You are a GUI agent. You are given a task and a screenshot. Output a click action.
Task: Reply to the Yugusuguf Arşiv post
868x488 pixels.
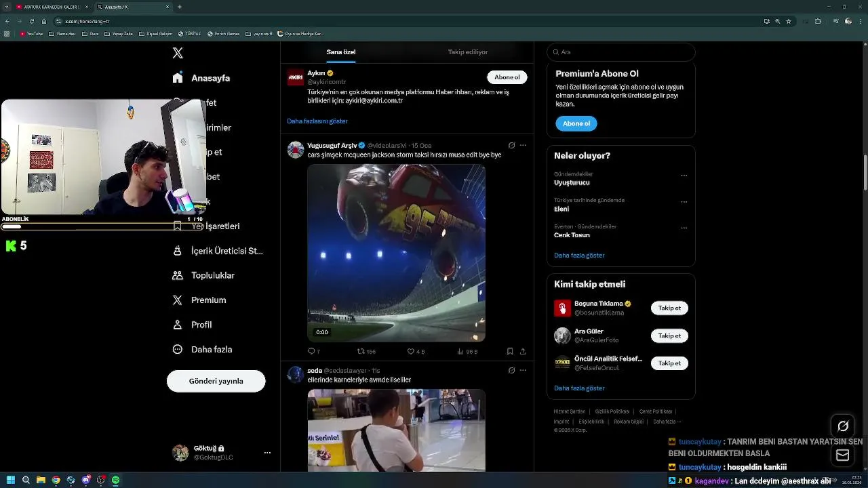314,352
